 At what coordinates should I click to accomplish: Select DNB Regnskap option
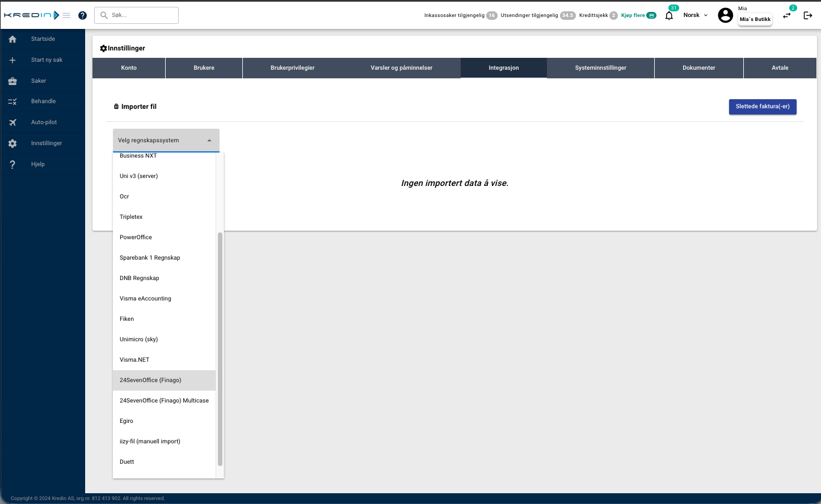coord(165,278)
